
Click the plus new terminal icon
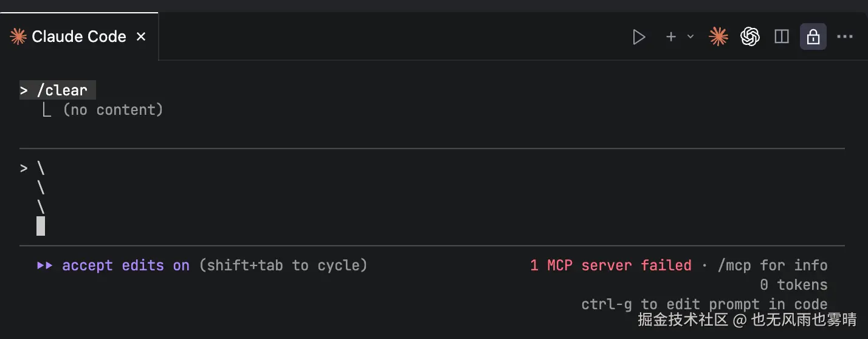tap(671, 37)
